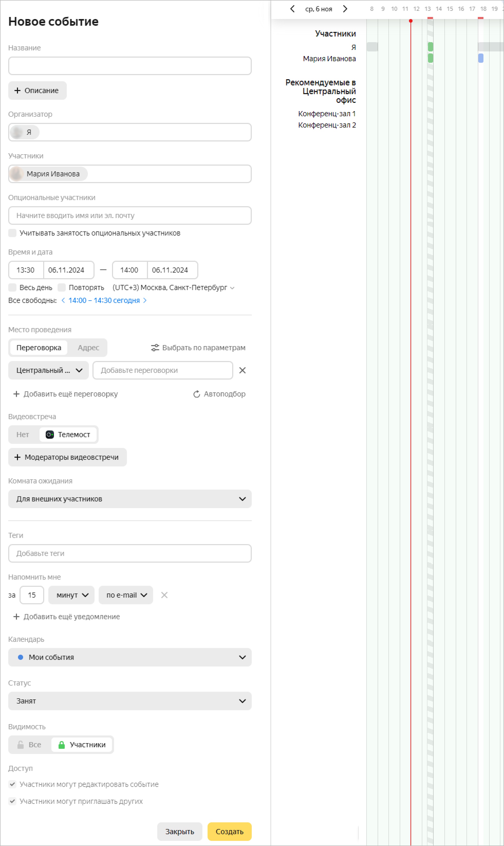Image resolution: width=504 pixels, height=846 pixels.
Task: Check Учитывать занятость опциональных участников
Action: click(x=13, y=233)
